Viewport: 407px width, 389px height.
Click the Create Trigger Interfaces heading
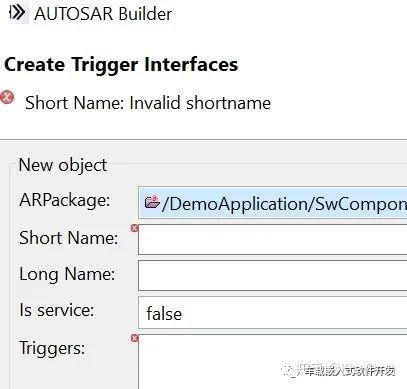pyautogui.click(x=121, y=65)
